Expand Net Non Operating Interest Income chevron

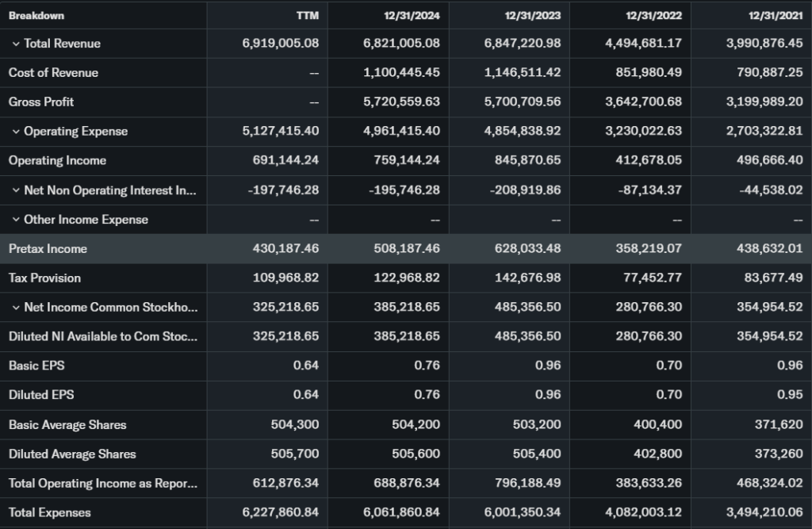click(x=16, y=190)
